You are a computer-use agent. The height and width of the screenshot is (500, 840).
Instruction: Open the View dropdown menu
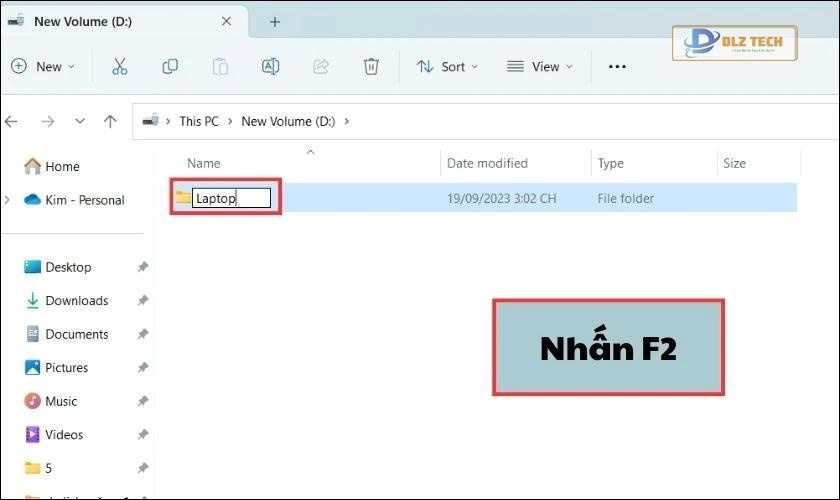tap(542, 66)
